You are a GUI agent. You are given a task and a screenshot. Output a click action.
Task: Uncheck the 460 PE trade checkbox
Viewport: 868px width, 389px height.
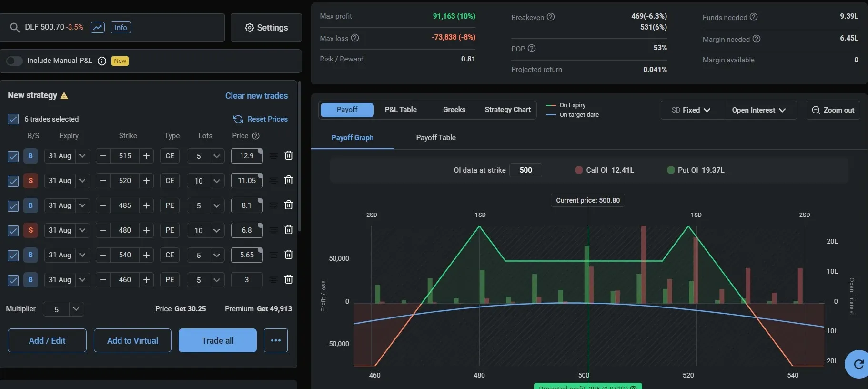tap(13, 280)
